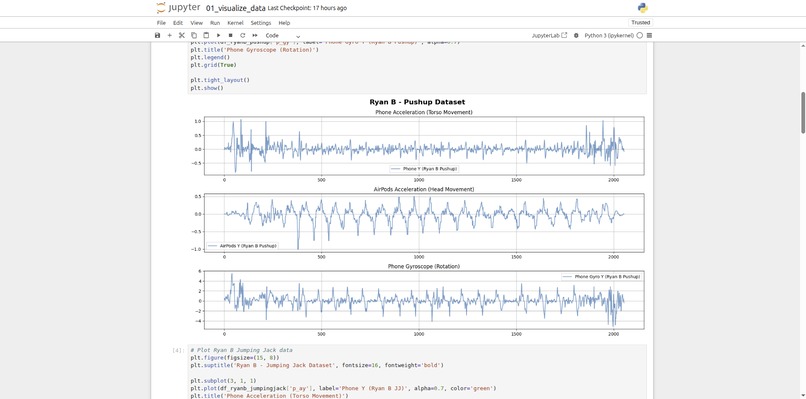Open the Kernel menu
The height and width of the screenshot is (399, 806).
click(235, 23)
